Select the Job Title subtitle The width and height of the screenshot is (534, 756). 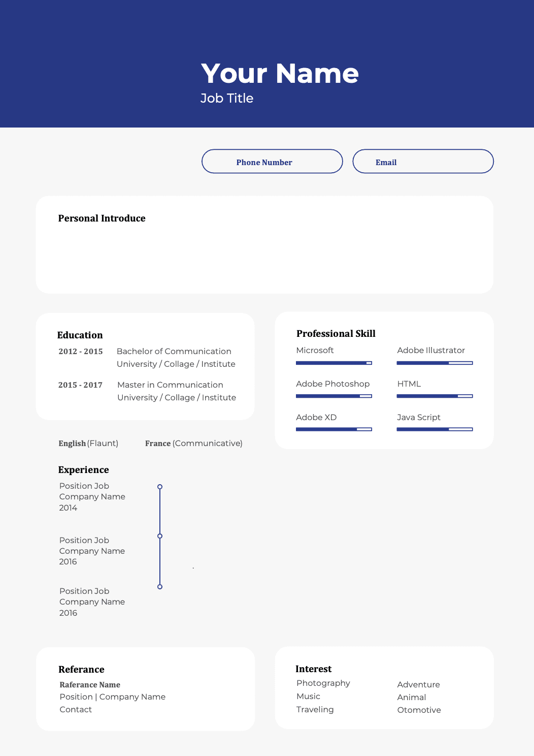(x=227, y=98)
